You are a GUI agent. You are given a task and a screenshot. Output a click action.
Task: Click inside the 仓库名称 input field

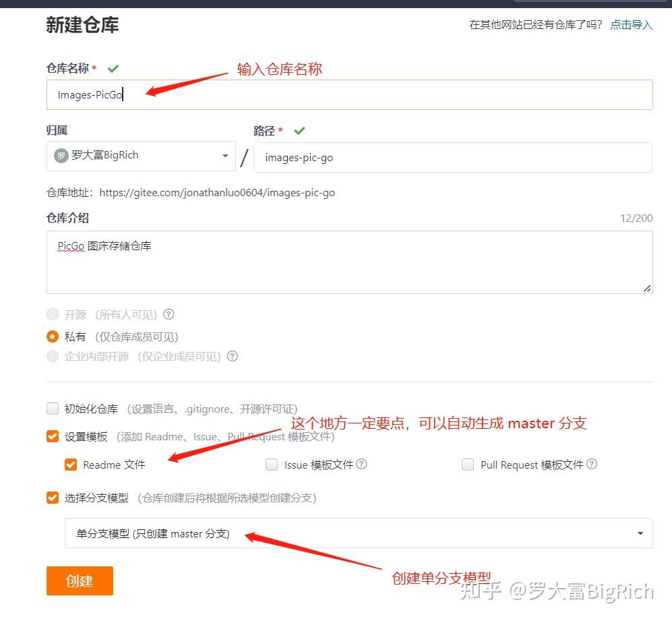(x=270, y=94)
